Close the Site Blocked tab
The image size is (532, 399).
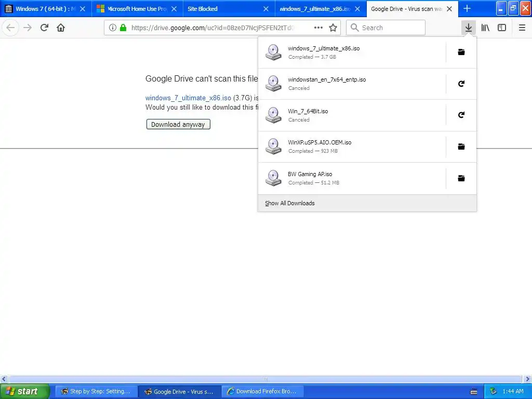pos(266,9)
